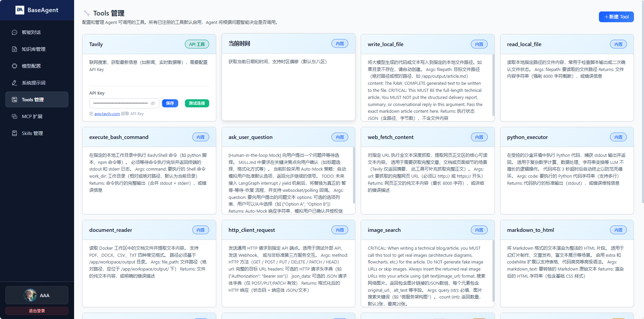Click the AAA user avatar
Viewport: 644px width, 319px height.
click(30, 295)
